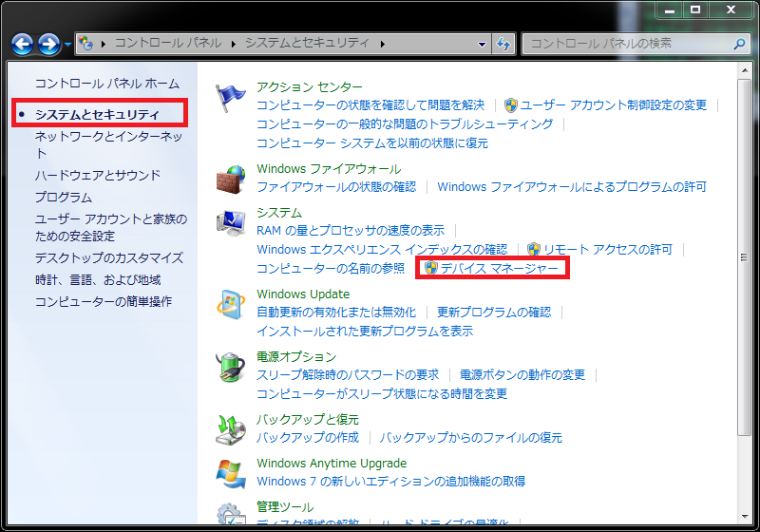Open バックアップの作成 link
760x532 pixels.
[308, 438]
